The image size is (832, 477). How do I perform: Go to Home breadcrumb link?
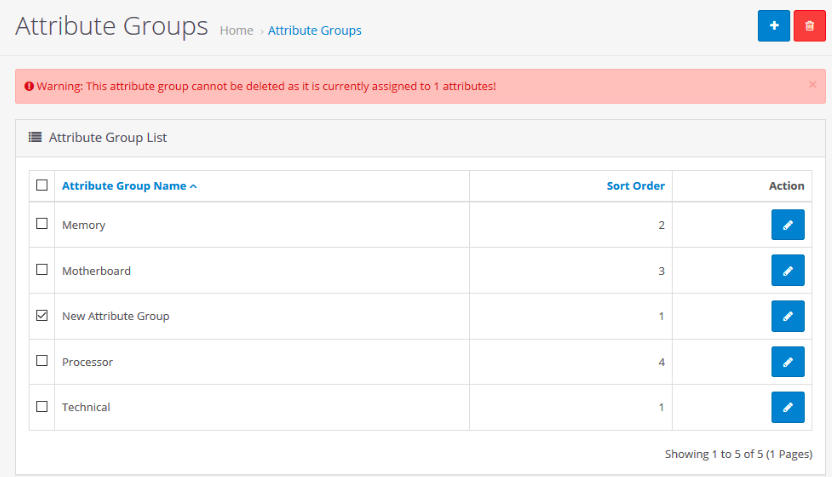pyautogui.click(x=237, y=31)
